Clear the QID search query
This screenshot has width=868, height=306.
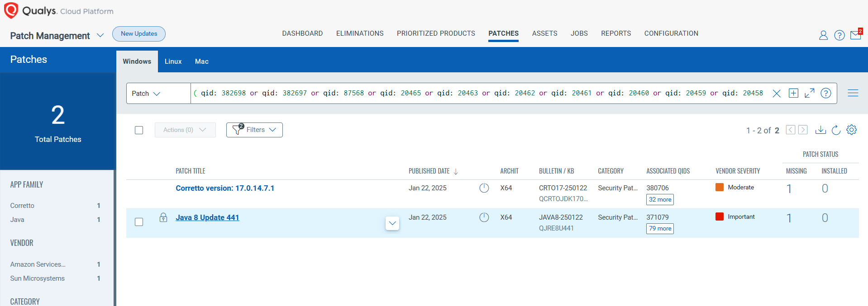[777, 94]
